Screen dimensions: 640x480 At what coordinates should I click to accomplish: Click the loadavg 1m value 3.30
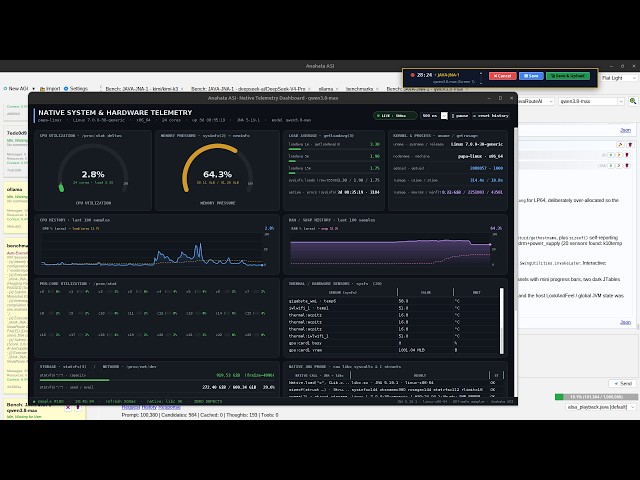coord(375,144)
